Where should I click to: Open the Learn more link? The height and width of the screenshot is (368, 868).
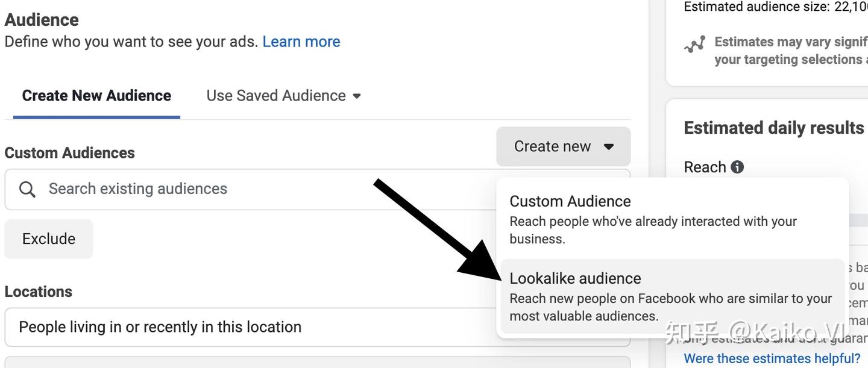pyautogui.click(x=301, y=42)
